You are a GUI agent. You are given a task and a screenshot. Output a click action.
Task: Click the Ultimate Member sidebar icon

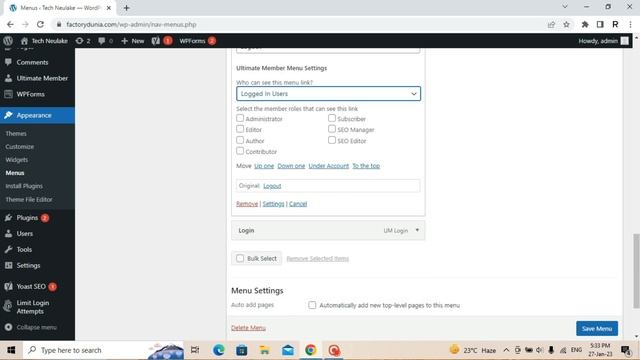(x=8, y=78)
